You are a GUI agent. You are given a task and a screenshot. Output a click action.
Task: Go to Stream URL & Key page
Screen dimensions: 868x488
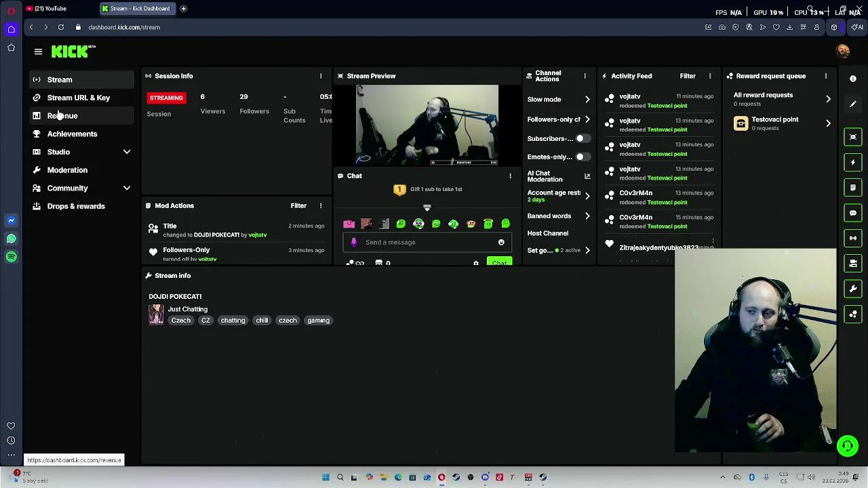click(x=81, y=98)
